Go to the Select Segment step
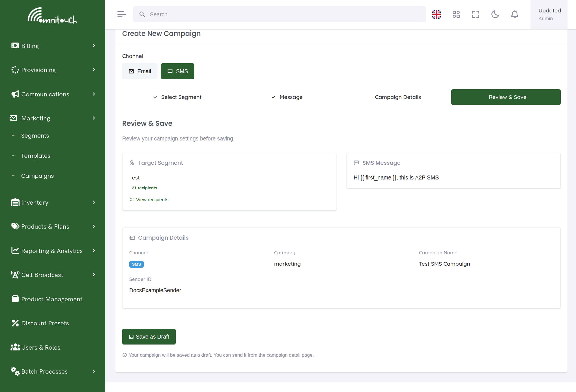 [x=177, y=97]
